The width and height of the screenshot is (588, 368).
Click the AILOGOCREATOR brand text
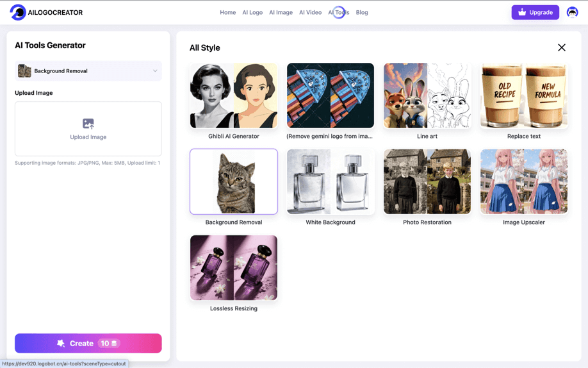click(55, 12)
